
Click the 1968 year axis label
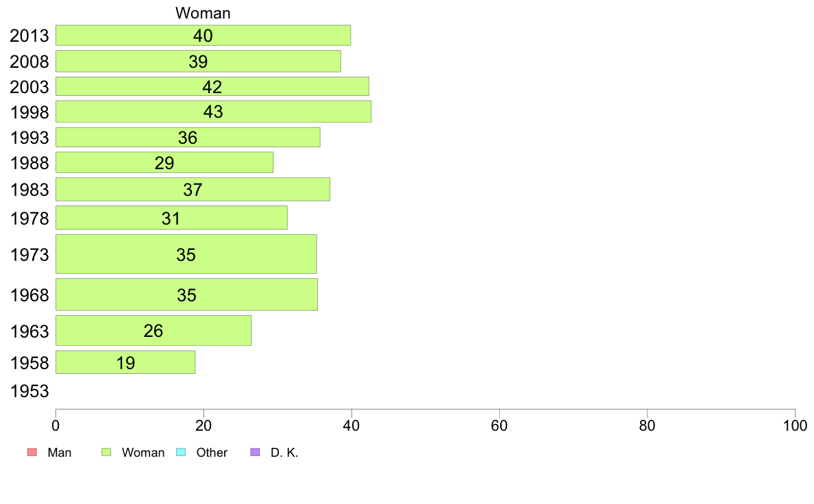[x=29, y=295]
